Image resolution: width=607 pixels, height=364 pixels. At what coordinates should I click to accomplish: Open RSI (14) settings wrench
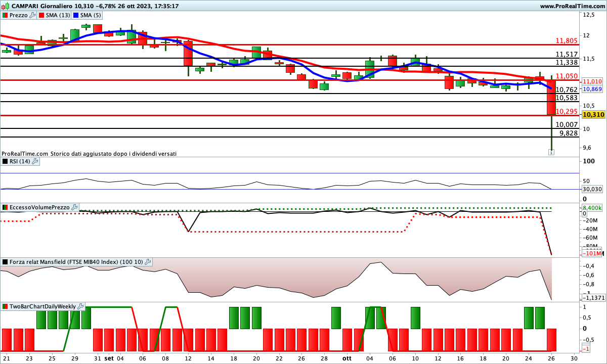coord(34,161)
